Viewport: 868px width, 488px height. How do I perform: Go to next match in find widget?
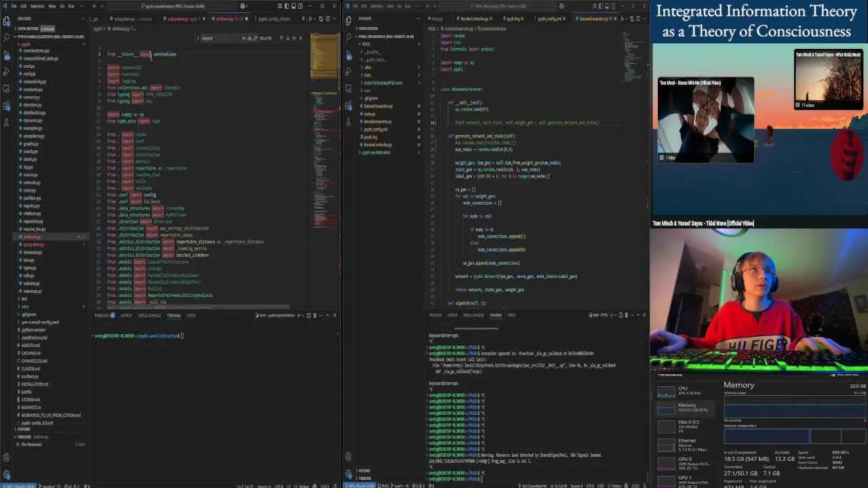coord(288,38)
